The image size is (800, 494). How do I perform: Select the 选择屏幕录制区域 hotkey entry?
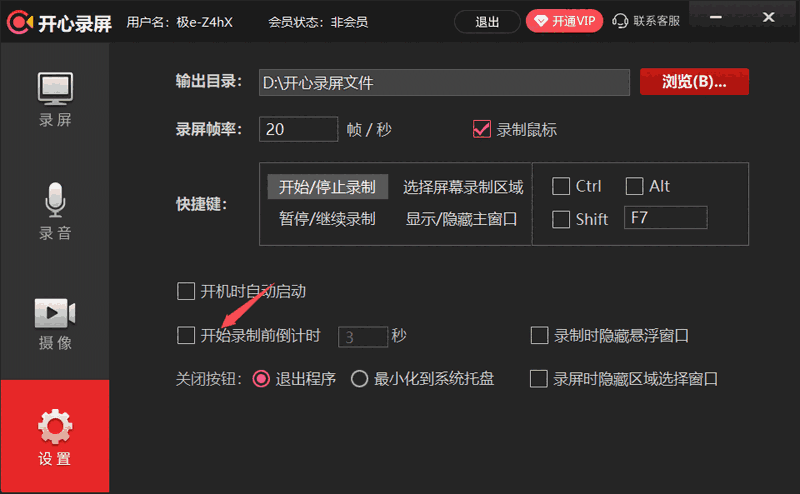(463, 187)
